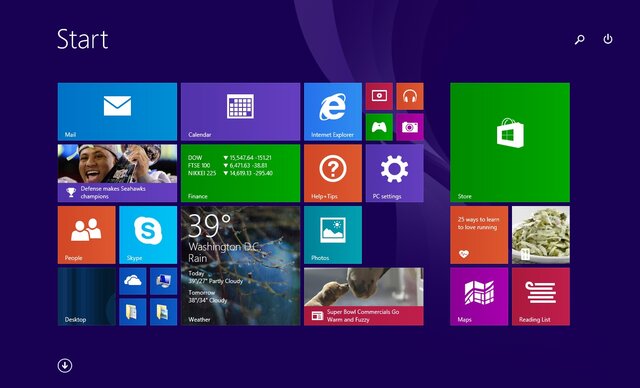Open the green Games controller tile

tap(379, 127)
